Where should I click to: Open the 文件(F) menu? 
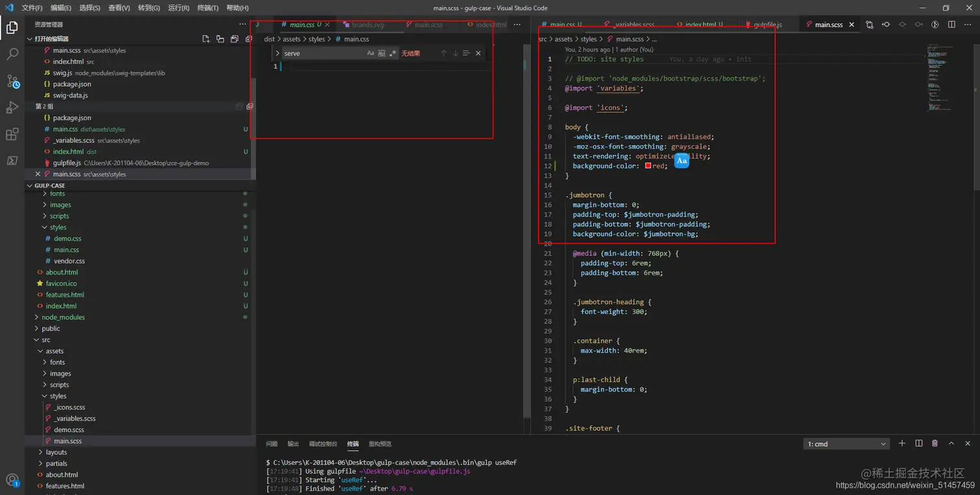[32, 8]
